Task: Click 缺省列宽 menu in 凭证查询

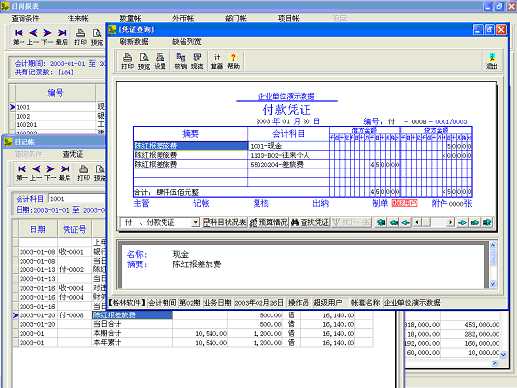Action: pos(187,42)
